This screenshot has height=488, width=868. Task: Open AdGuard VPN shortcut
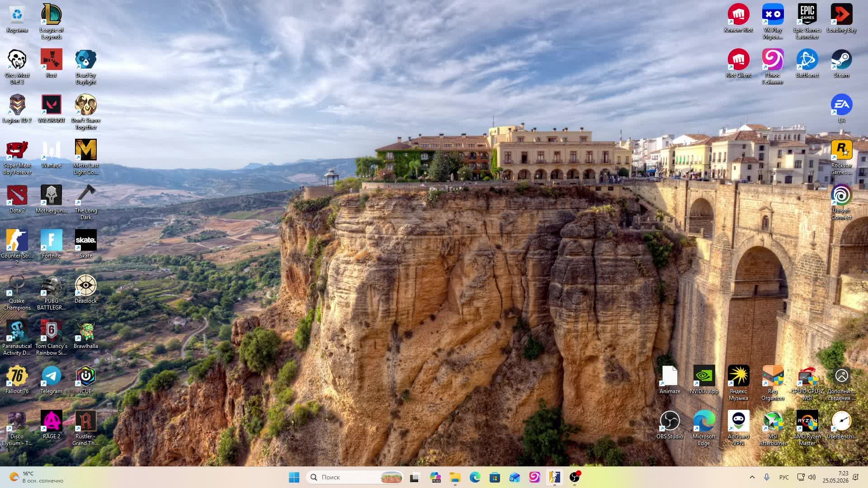pyautogui.click(x=739, y=428)
